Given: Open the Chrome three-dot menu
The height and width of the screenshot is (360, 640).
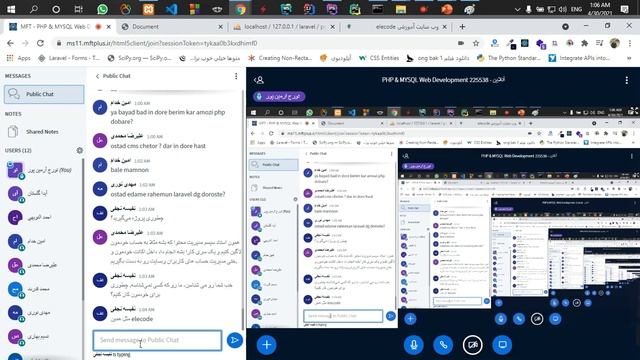Looking at the screenshot, I should click(630, 43).
